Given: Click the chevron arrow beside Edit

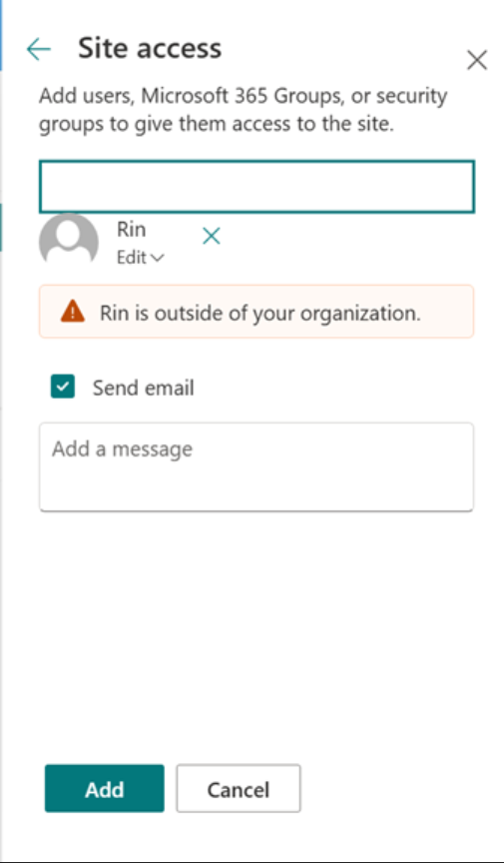Looking at the screenshot, I should 158,258.
